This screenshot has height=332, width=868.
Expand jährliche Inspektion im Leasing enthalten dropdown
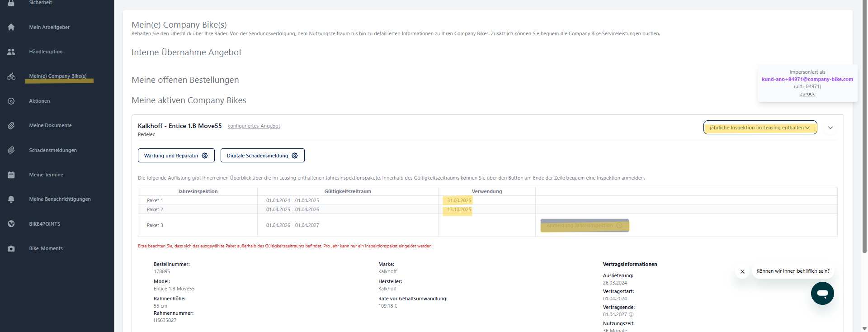pos(760,128)
